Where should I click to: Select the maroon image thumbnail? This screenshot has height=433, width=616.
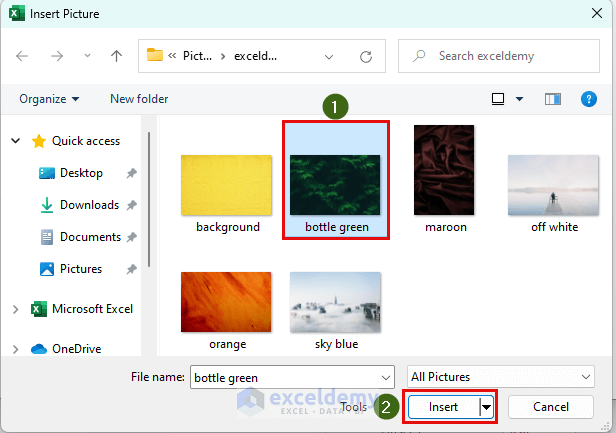pyautogui.click(x=444, y=170)
